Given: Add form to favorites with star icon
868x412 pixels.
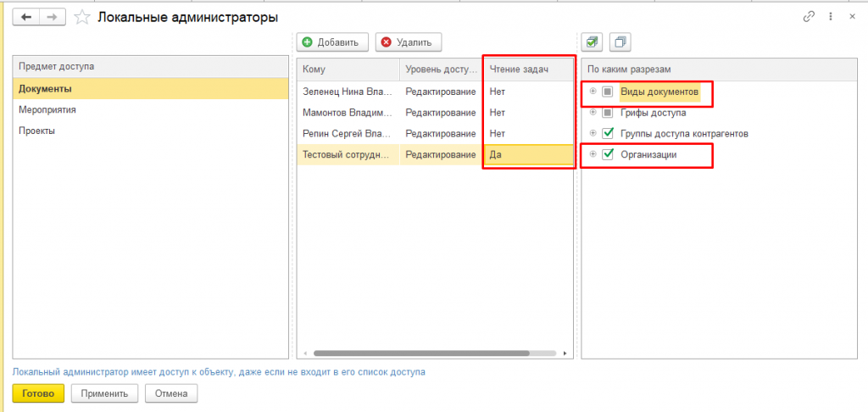Looking at the screenshot, I should pyautogui.click(x=81, y=17).
